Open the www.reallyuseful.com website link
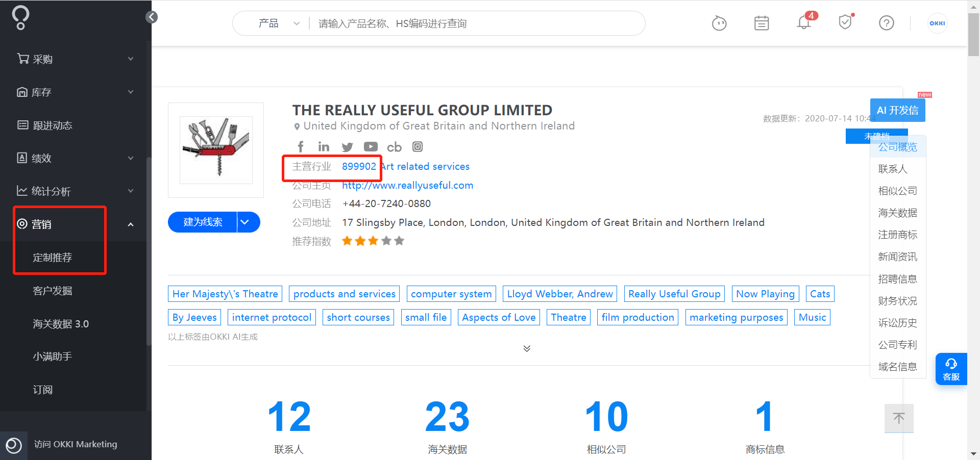The width and height of the screenshot is (980, 460). (x=407, y=185)
